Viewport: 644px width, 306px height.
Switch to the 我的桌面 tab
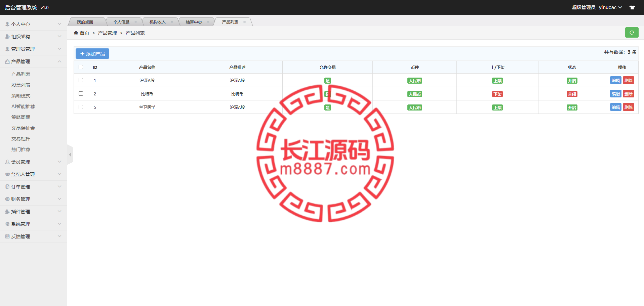pos(85,22)
